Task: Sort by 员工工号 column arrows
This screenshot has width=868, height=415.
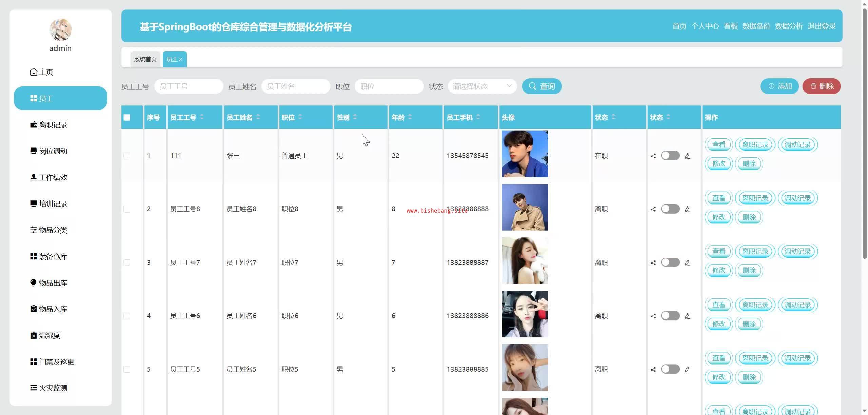Action: pyautogui.click(x=202, y=117)
